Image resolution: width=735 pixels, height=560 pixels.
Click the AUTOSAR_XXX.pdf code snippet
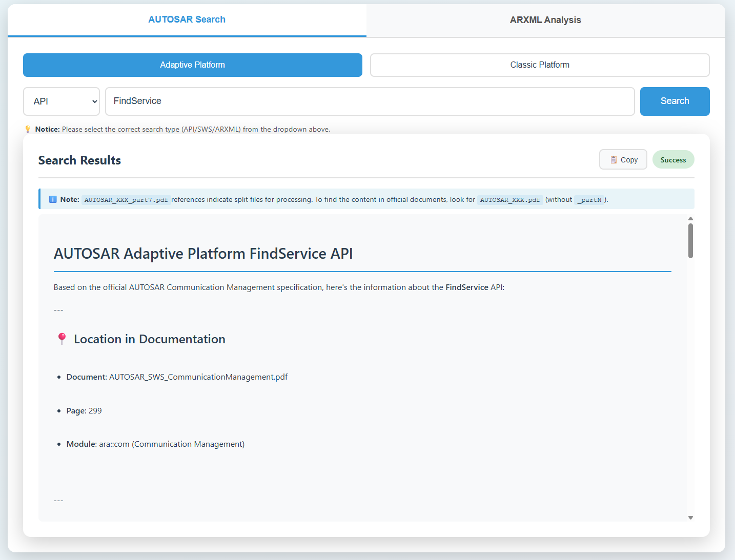[x=509, y=200]
